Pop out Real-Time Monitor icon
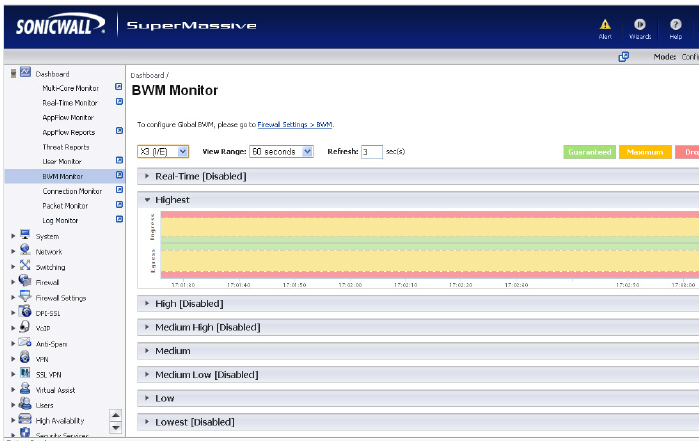 119,102
